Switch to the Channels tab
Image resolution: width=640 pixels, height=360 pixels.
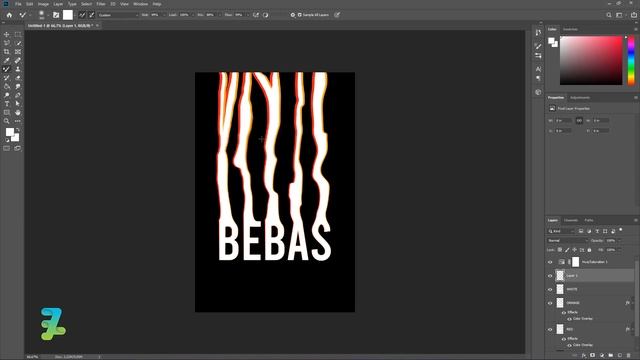coord(571,220)
